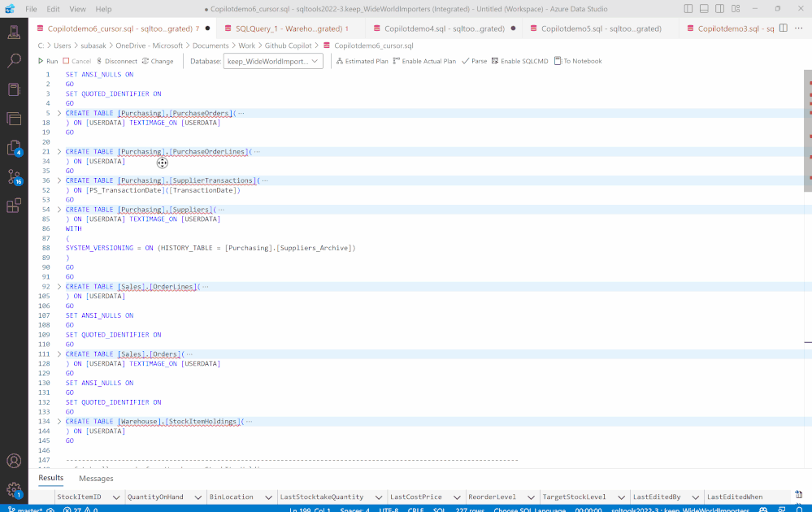Click the Documents breadcrumb segment
812x512 pixels.
coord(211,46)
